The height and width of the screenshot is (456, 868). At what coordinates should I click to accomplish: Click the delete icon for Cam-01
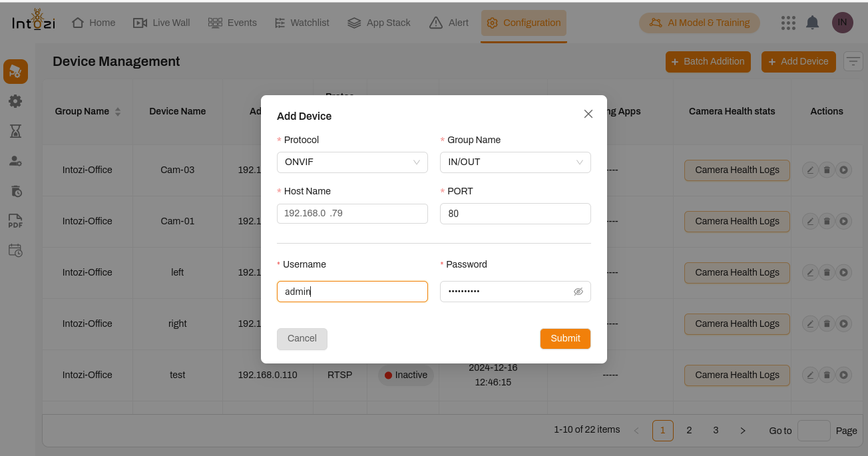[x=827, y=221]
